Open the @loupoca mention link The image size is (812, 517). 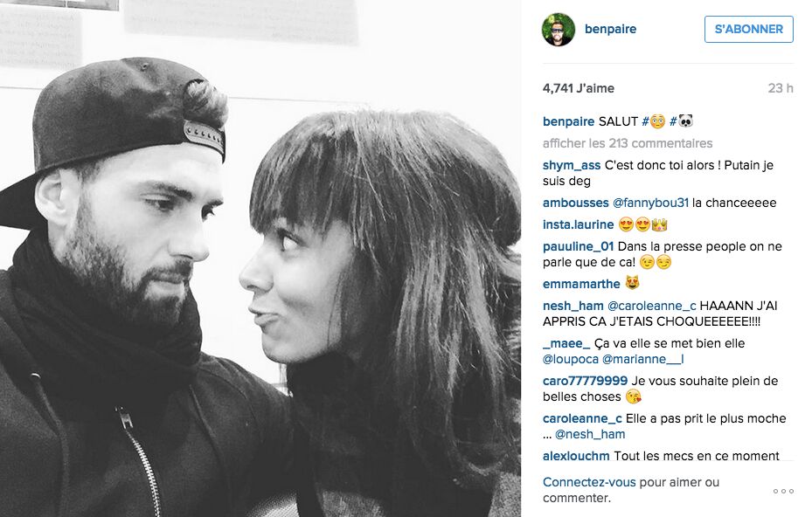(571, 359)
